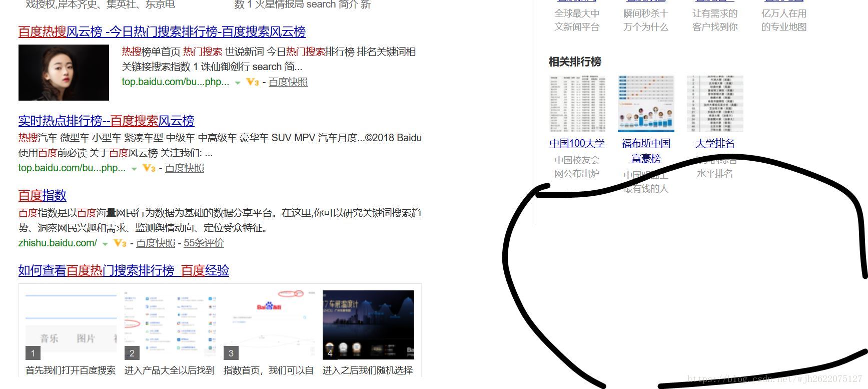
Task: Open step 2 thumbnail 进入产品大全以后找到
Action: 170,324
